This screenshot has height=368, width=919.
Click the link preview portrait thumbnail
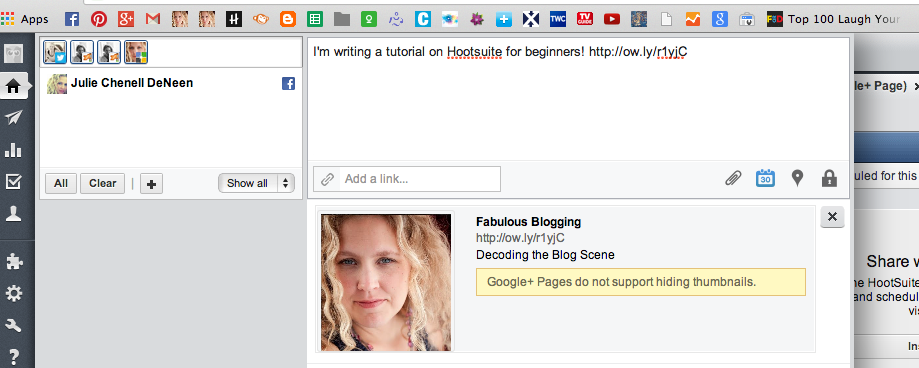[386, 282]
